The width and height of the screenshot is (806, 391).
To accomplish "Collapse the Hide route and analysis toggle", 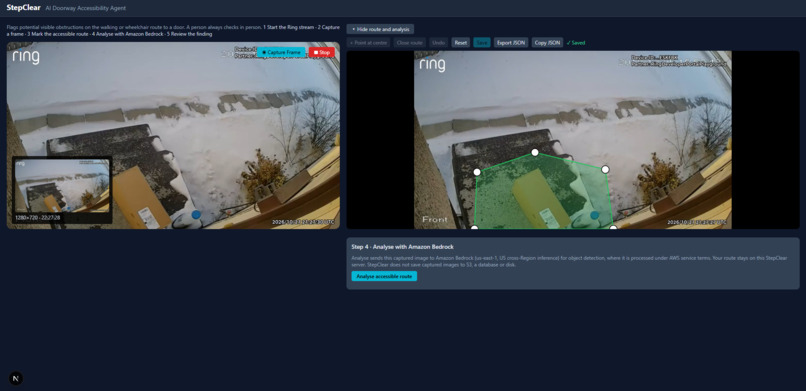I will click(380, 29).
